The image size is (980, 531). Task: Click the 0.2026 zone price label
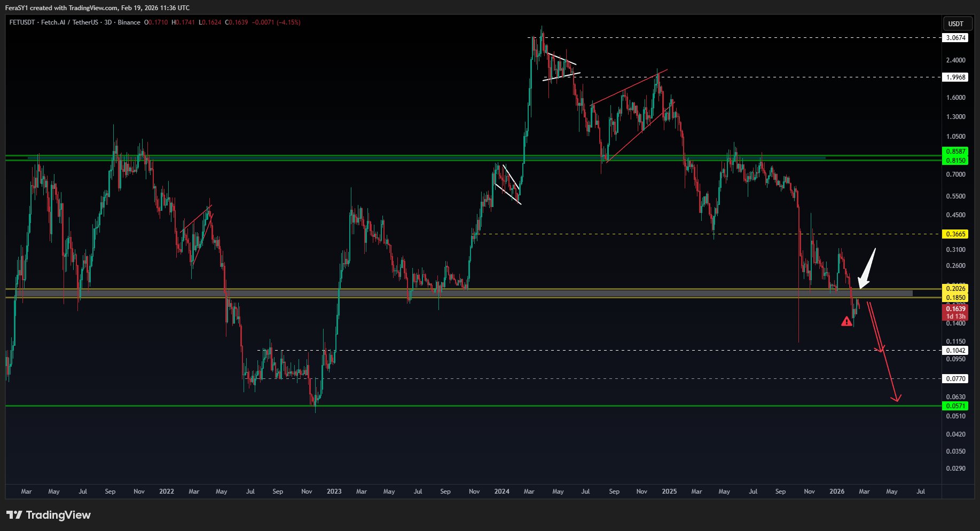click(955, 289)
